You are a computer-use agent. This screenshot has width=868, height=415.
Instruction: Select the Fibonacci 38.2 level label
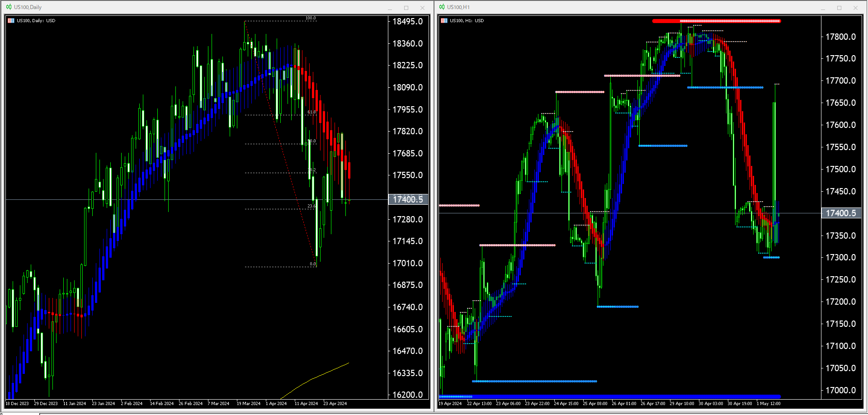click(x=311, y=170)
